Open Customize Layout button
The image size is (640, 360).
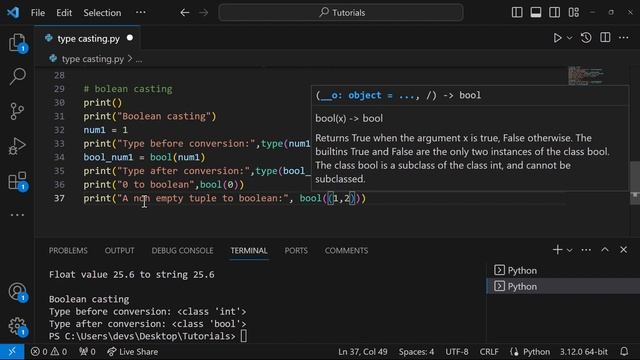(573, 13)
